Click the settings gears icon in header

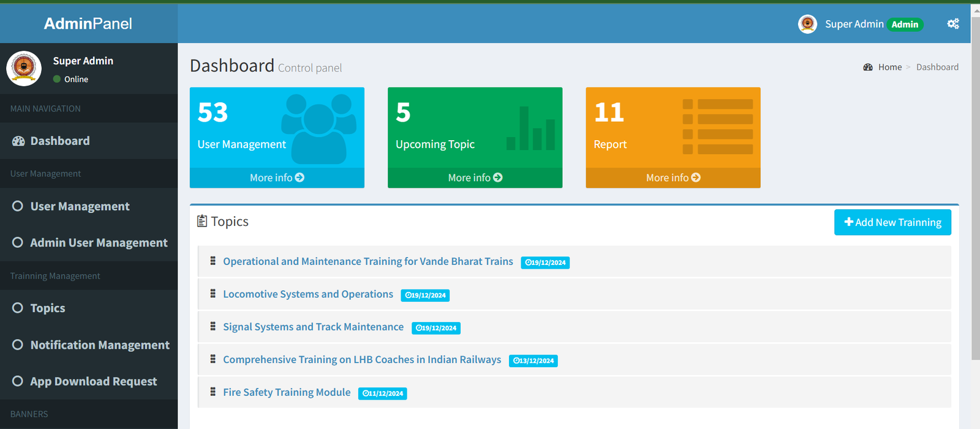pos(952,24)
